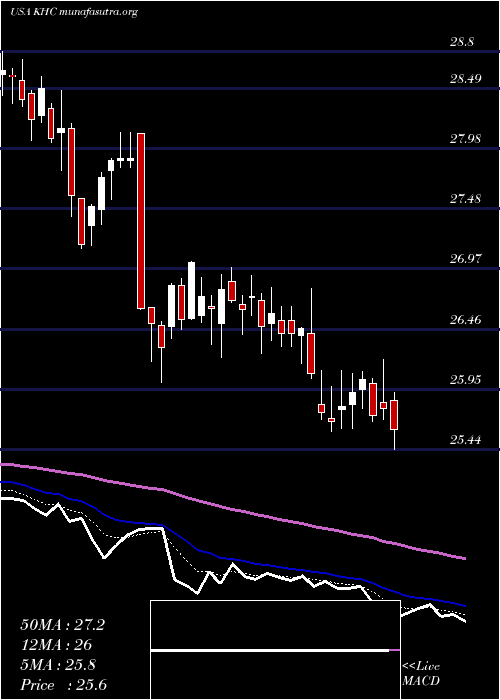
Task: Click the 28.49 price axis label
Action: [x=465, y=79]
